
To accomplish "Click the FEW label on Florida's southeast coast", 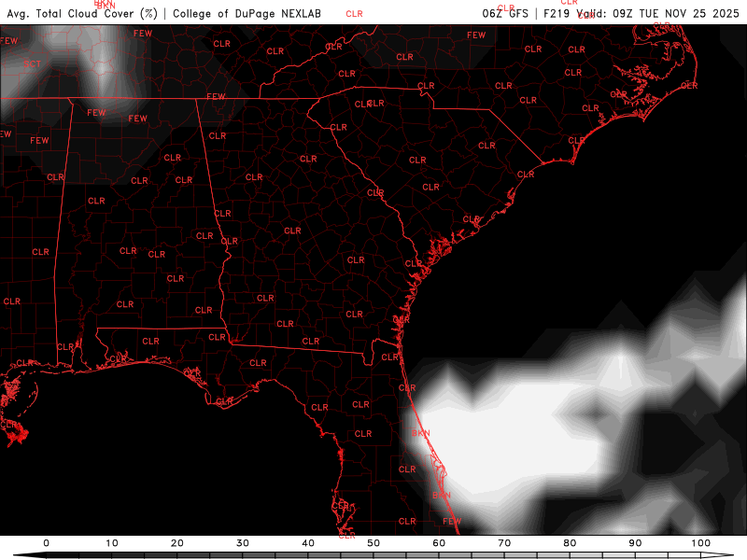I will pos(452,522).
